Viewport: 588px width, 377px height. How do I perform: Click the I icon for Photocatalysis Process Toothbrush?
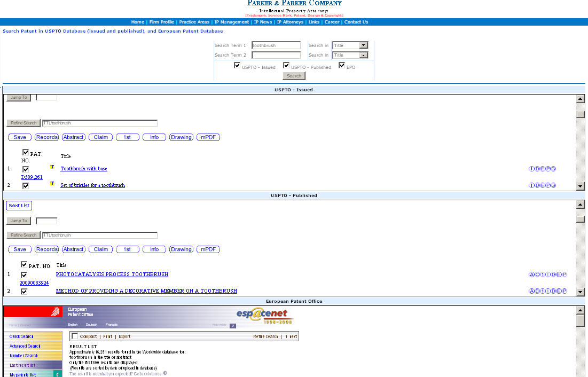(x=548, y=274)
